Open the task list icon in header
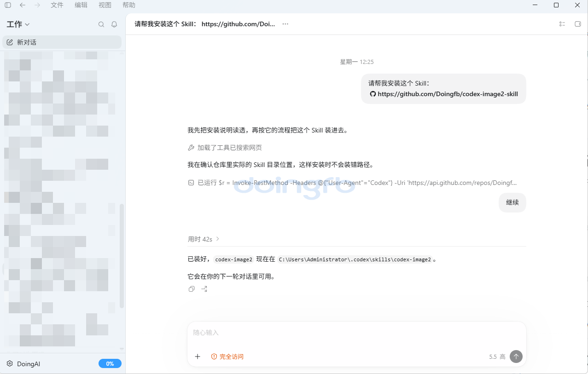 562,24
